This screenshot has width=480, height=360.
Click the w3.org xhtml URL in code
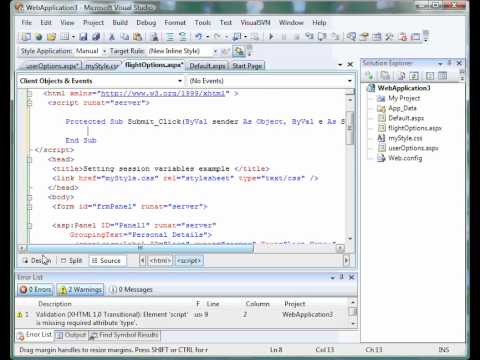coord(163,93)
